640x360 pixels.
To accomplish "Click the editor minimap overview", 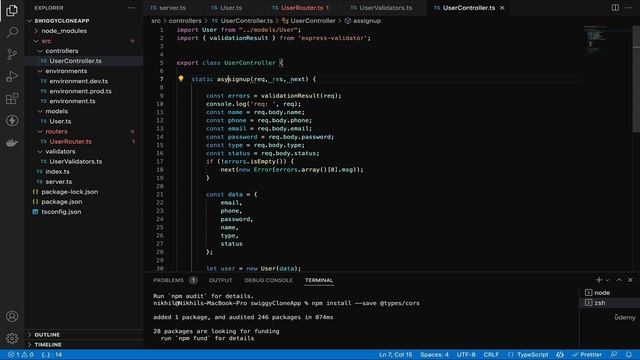I will click(607, 41).
